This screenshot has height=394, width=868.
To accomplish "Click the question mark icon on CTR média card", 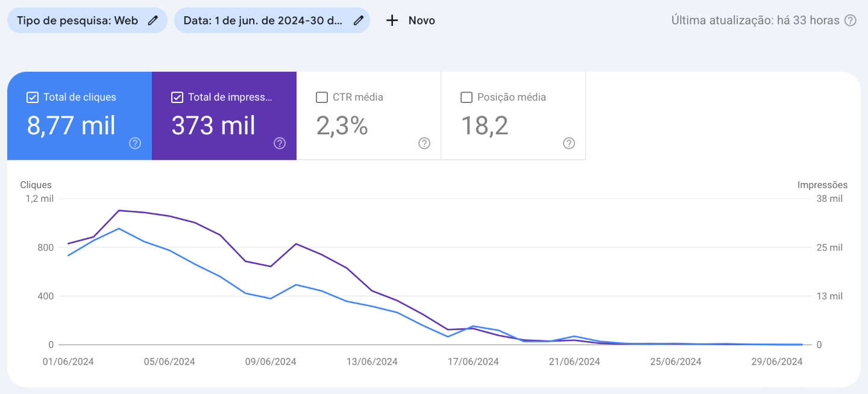I will pyautogui.click(x=424, y=143).
